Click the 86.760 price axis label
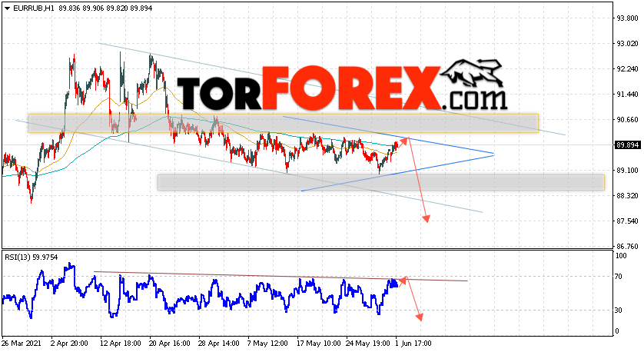This screenshot has height=352, width=644. [x=627, y=247]
